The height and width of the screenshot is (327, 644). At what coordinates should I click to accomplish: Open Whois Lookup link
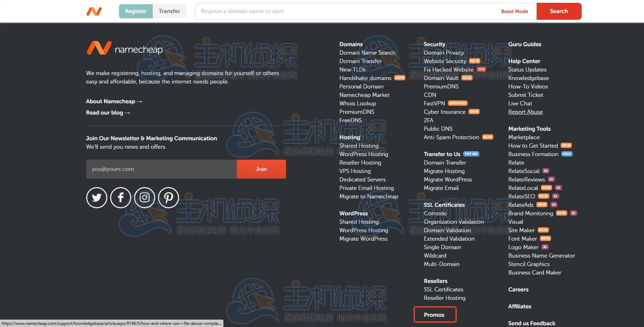click(x=358, y=104)
